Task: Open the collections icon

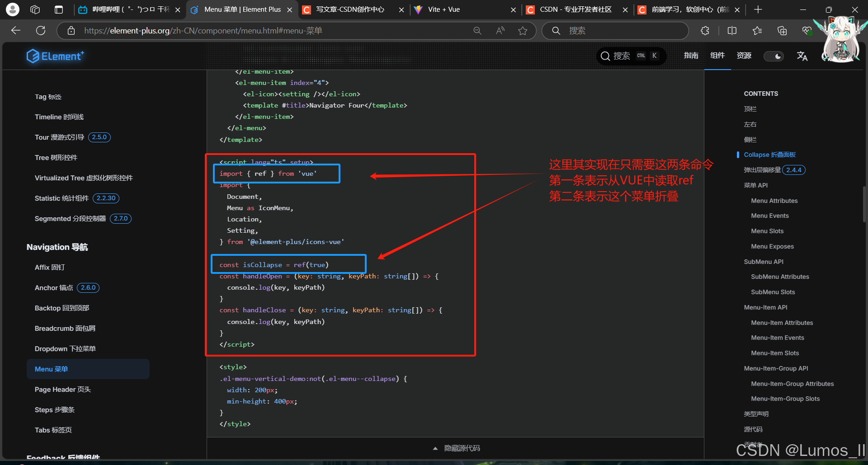Action: click(x=782, y=31)
